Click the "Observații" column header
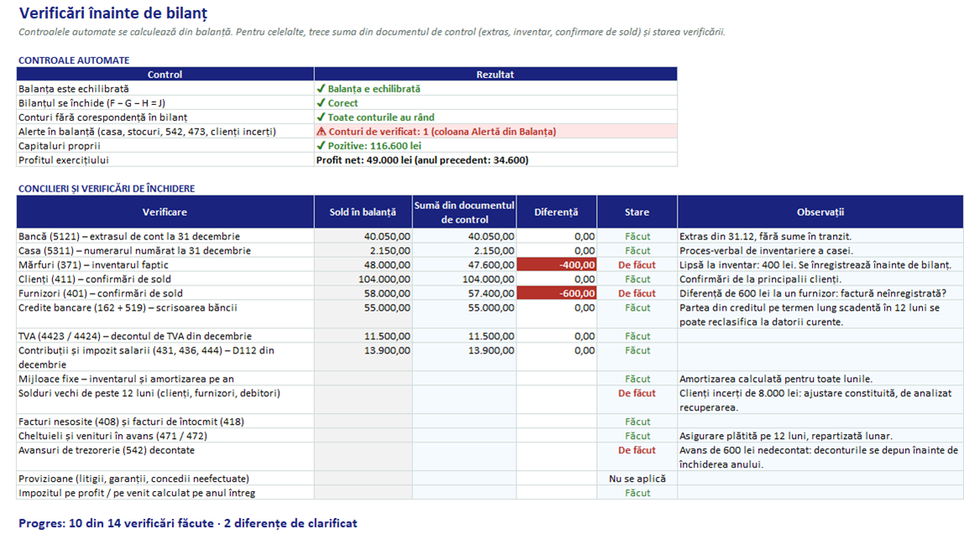This screenshot has height=560, width=964. (820, 212)
